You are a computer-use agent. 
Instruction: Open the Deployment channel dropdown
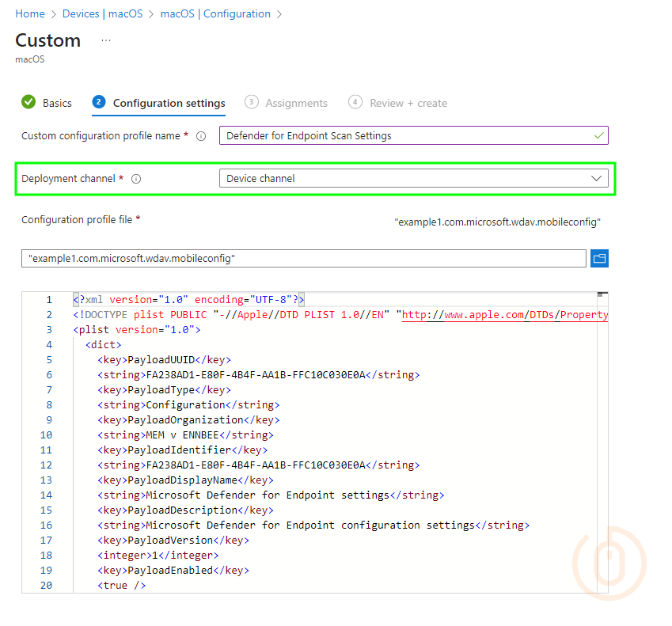point(414,178)
